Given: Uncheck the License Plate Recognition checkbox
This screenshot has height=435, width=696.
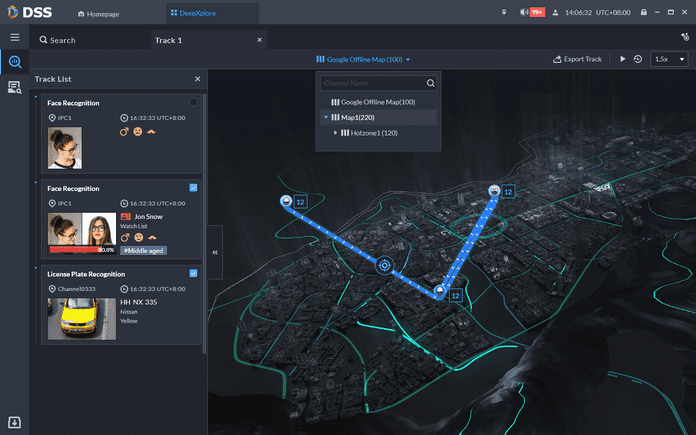Looking at the screenshot, I should pos(193,273).
